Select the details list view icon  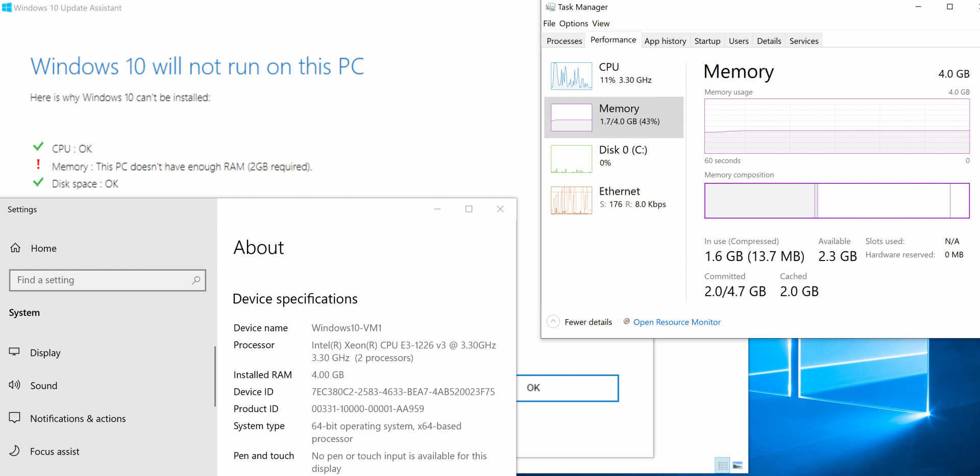pos(723,465)
